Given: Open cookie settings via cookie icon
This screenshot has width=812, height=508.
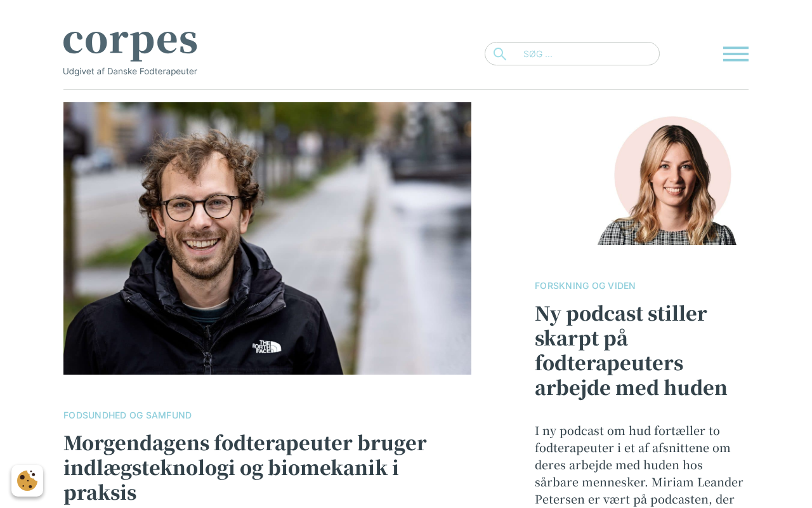Looking at the screenshot, I should click(27, 481).
